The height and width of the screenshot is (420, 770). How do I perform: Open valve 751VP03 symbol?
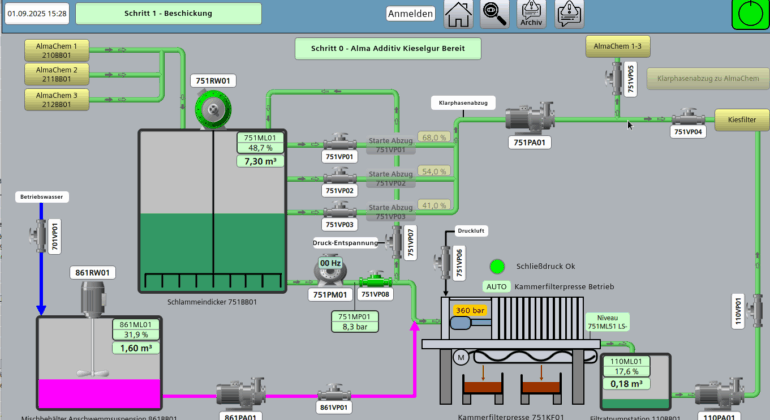point(339,210)
